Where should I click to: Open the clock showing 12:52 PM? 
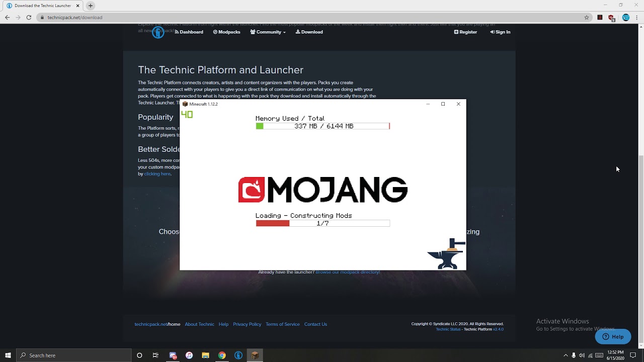click(615, 355)
